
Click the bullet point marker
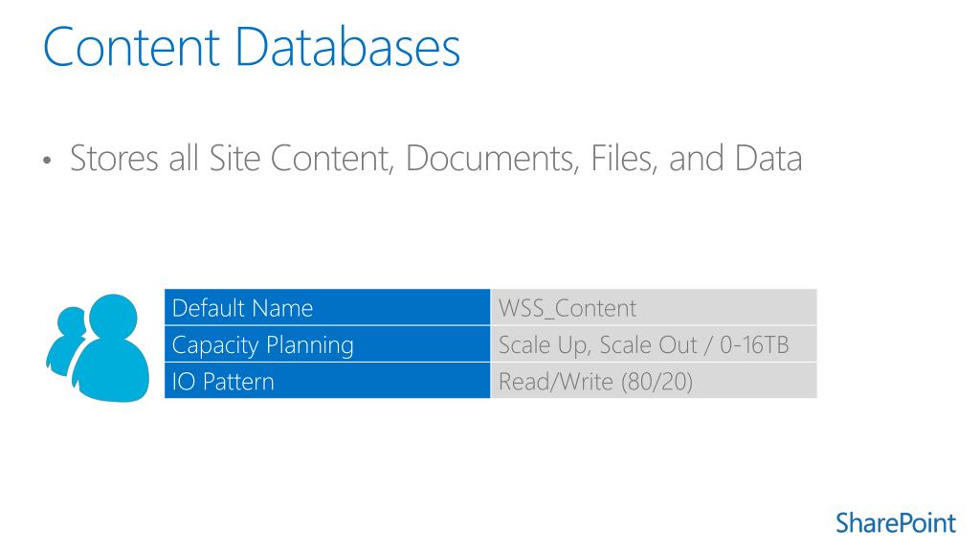pos(48,161)
